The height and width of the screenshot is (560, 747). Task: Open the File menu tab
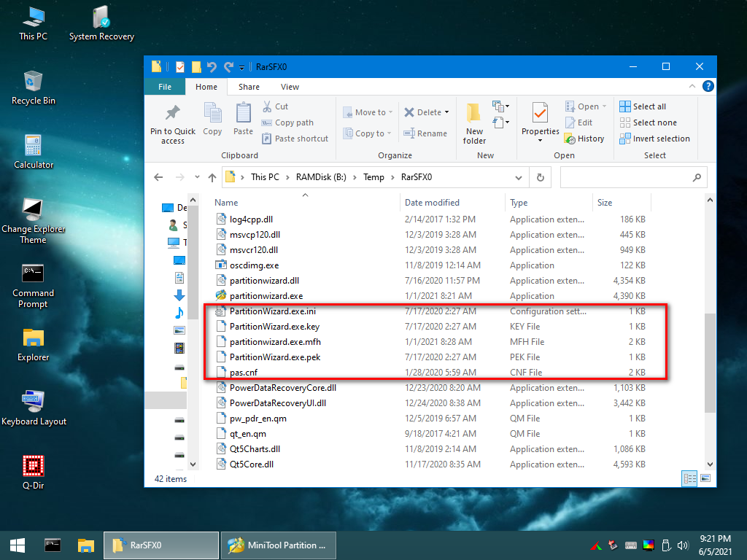point(165,87)
